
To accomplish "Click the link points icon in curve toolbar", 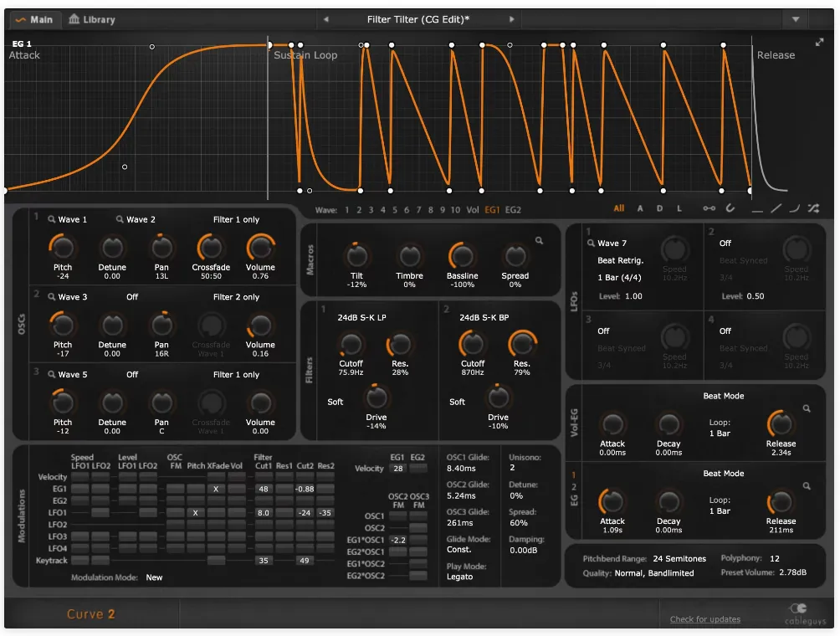I will [709, 208].
